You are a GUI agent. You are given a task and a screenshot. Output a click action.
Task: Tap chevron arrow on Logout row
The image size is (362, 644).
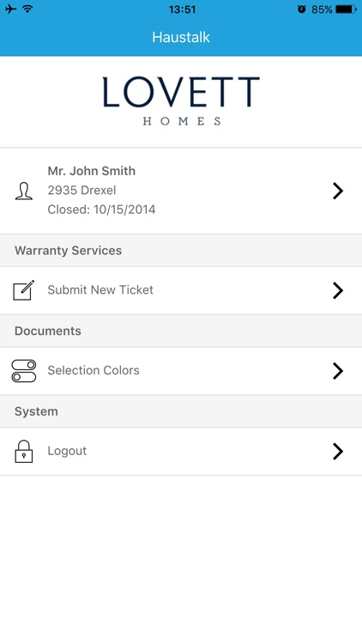click(338, 452)
